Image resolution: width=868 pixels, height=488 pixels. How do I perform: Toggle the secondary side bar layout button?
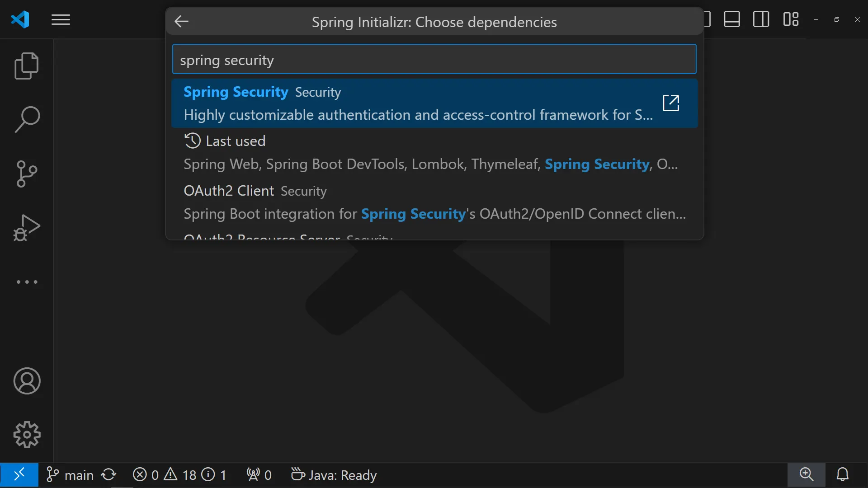[x=761, y=19]
